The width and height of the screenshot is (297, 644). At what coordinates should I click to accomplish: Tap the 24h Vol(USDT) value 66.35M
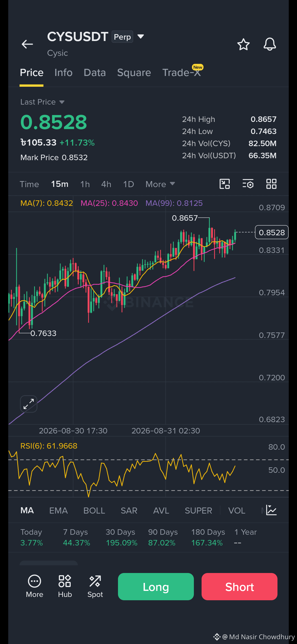tap(262, 155)
